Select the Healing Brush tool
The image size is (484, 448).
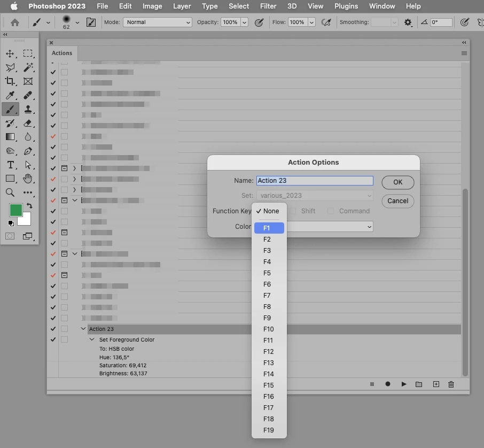28,95
